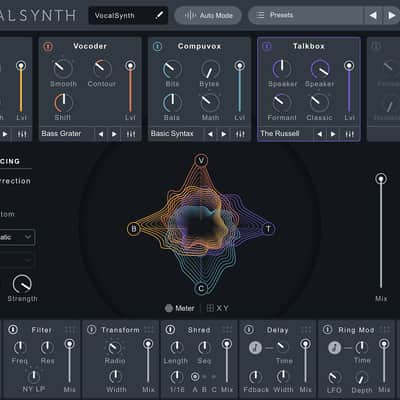This screenshot has width=400, height=400.
Task: Click the Vocoder Smooth knob
Action: tap(63, 69)
